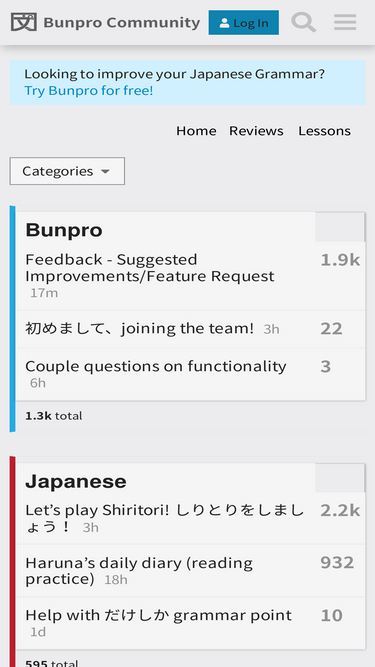Open Help with だけしか grammar point topic
The image size is (375, 667).
point(159,615)
